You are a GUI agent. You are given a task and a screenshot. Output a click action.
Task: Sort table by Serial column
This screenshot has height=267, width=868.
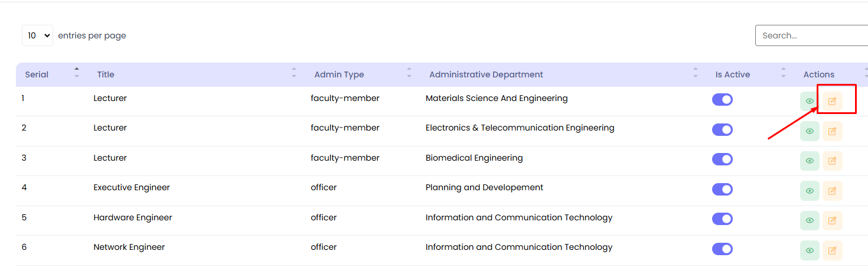(x=37, y=74)
